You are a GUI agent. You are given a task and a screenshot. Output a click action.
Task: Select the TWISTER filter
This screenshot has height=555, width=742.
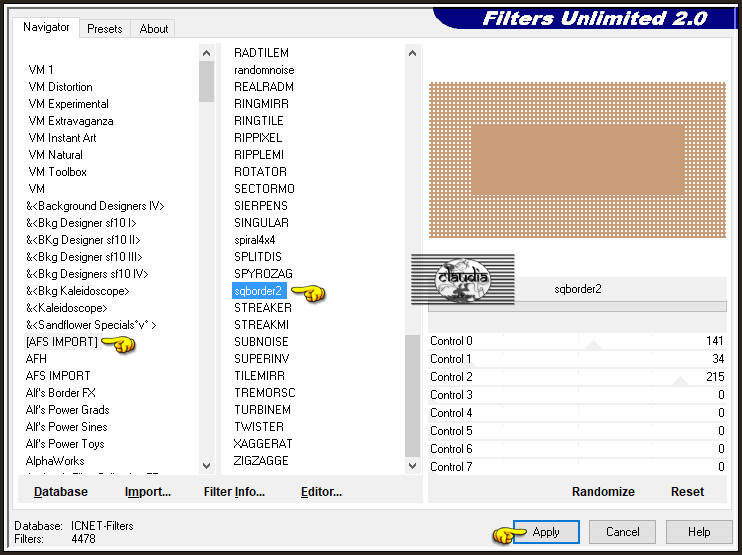[x=259, y=427]
